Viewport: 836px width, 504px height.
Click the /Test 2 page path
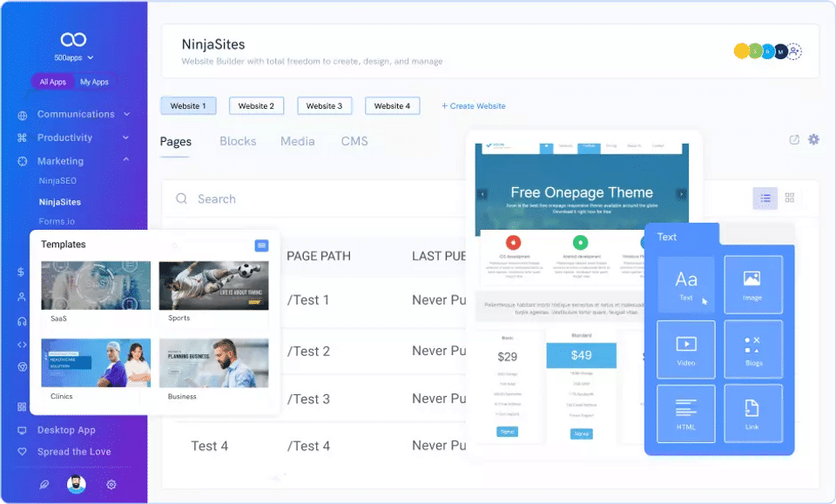(308, 351)
